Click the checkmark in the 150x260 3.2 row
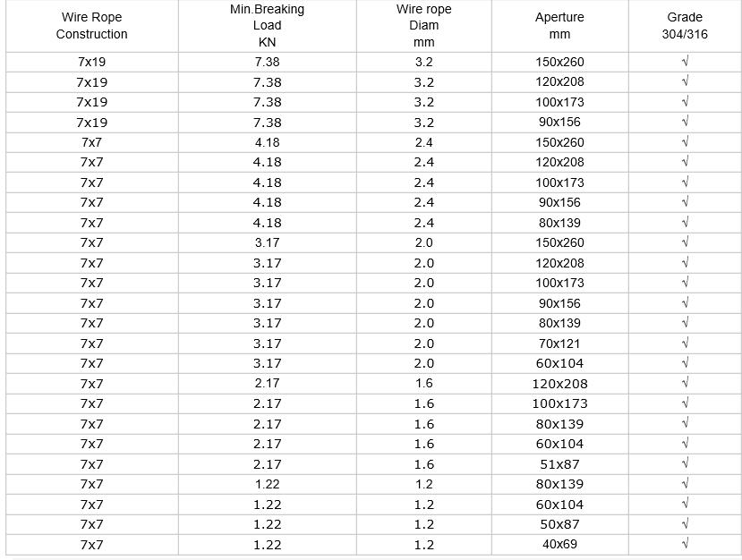 point(685,62)
